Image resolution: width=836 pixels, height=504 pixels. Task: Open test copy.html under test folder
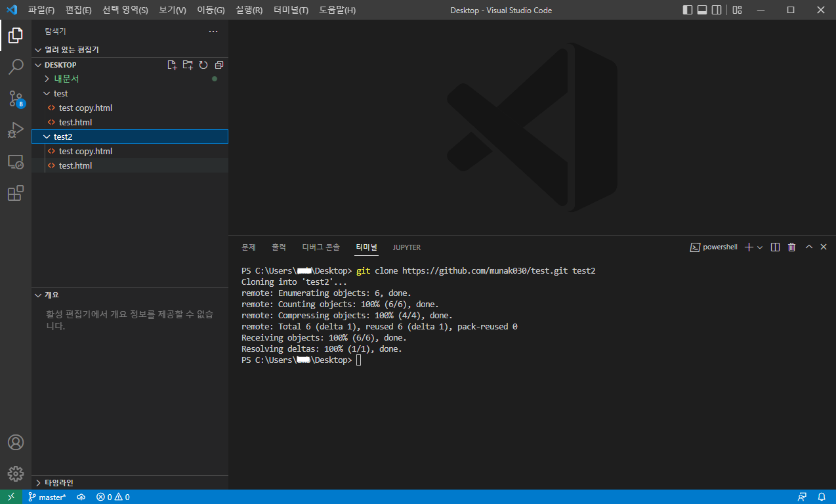tap(130, 108)
